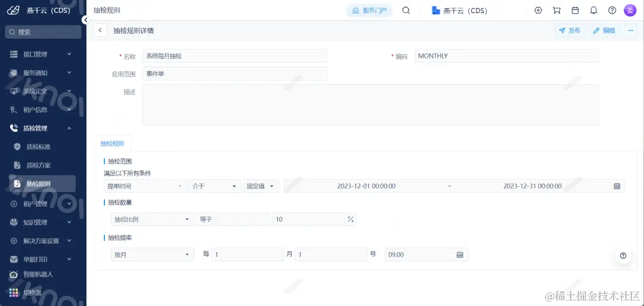Open the 服务门户 portal button

369,10
